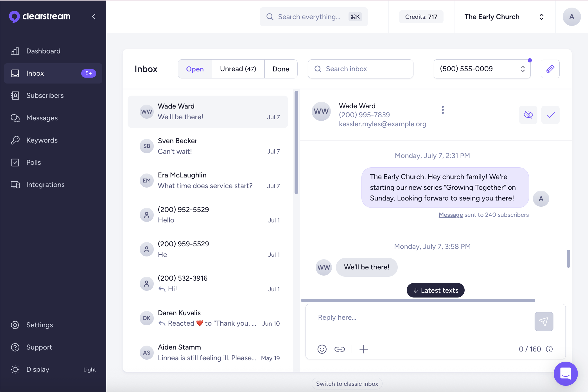Open the three-dot menu for Wade Ward
Image resolution: width=588 pixels, height=392 pixels.
[443, 110]
